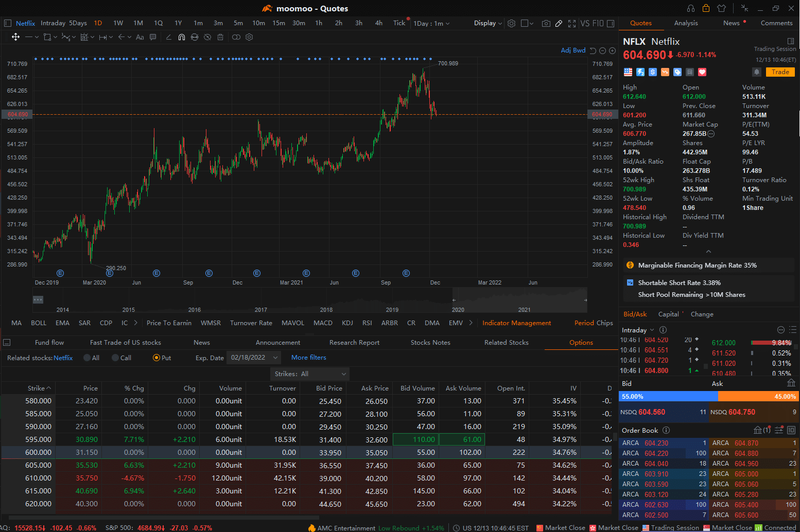Toggle the layout checkbox next to Display
Viewport: 800px width, 532px height.
click(x=524, y=23)
